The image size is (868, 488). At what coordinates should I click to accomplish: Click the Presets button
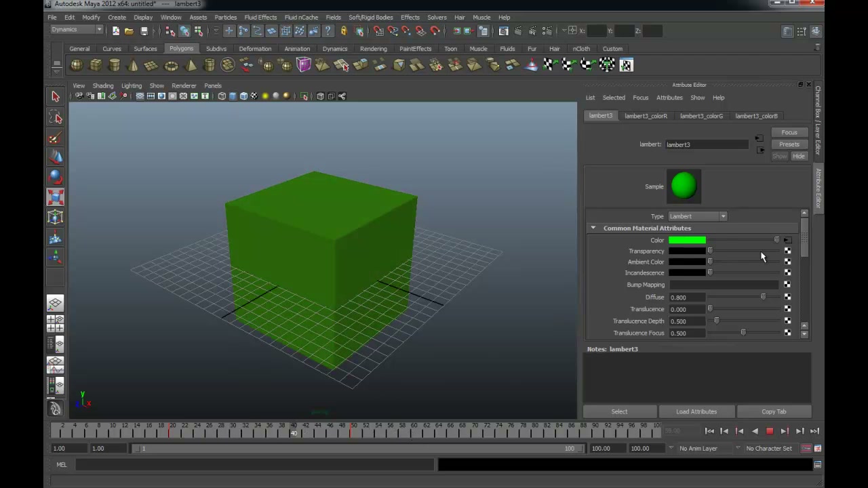(789, 144)
